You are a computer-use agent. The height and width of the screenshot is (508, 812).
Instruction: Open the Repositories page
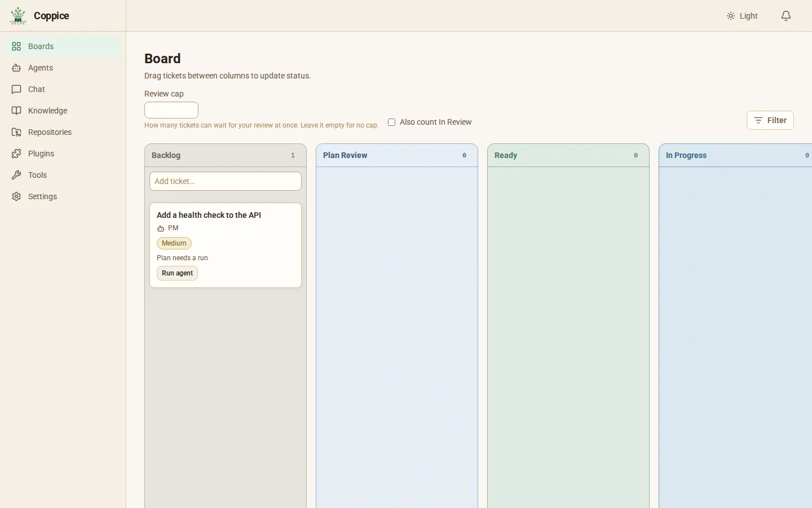click(x=63, y=132)
